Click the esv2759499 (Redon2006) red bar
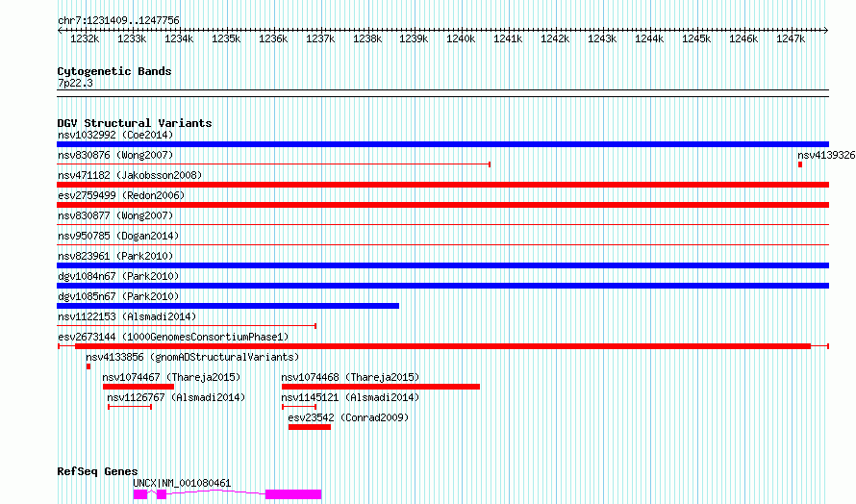 point(442,205)
